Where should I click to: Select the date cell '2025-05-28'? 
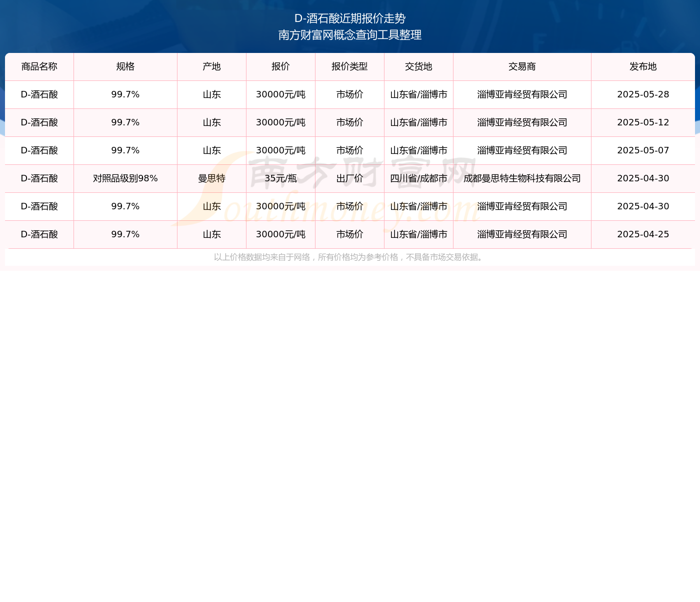(x=643, y=94)
